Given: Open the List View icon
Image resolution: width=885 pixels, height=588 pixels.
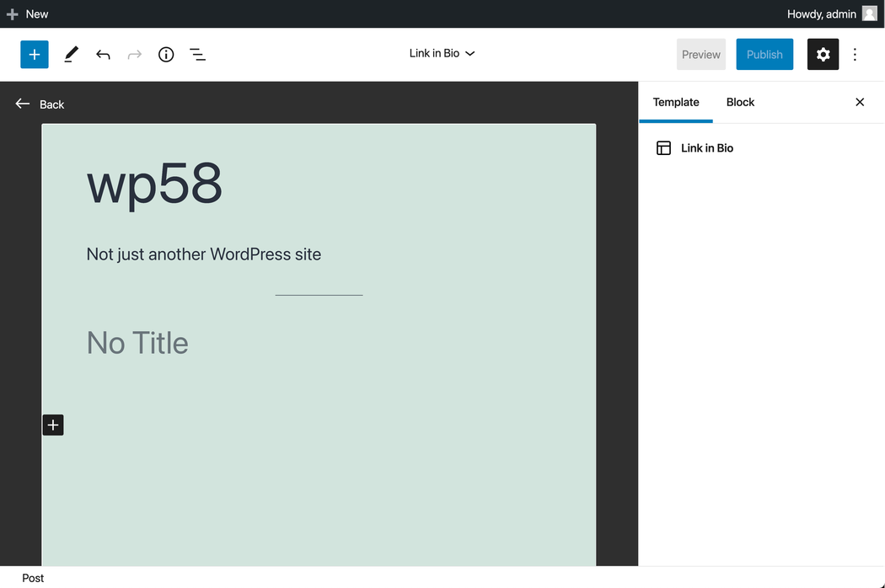Looking at the screenshot, I should [x=198, y=55].
